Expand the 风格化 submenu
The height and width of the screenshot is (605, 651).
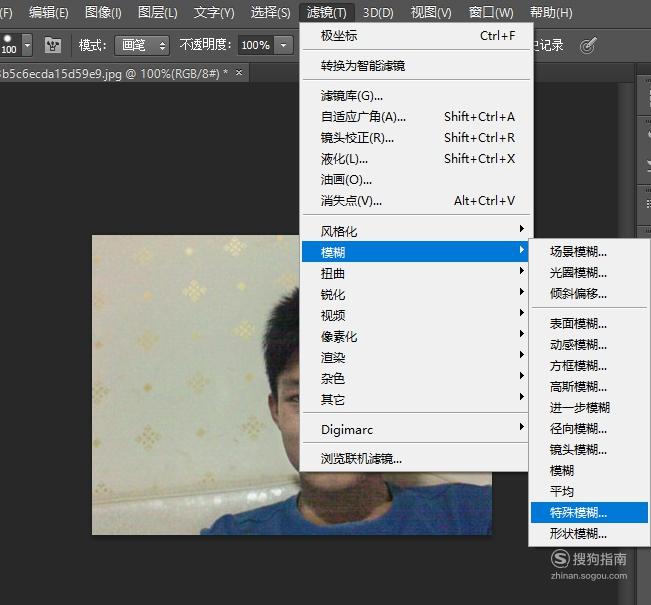[415, 231]
